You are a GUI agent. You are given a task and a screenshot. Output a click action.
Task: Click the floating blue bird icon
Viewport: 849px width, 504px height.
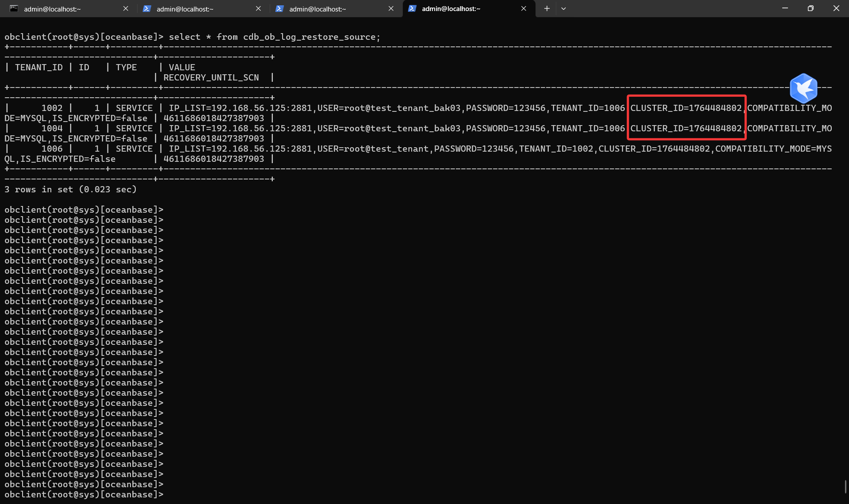(x=803, y=88)
